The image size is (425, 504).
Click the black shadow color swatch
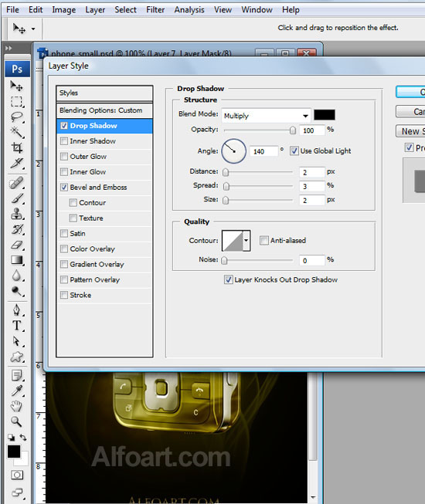coord(325,115)
